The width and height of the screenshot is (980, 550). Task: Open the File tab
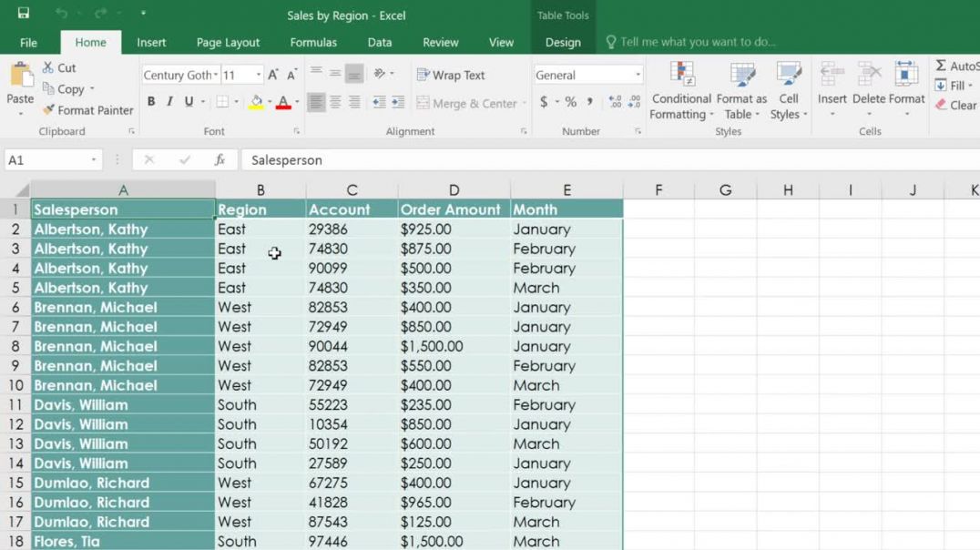coord(29,43)
